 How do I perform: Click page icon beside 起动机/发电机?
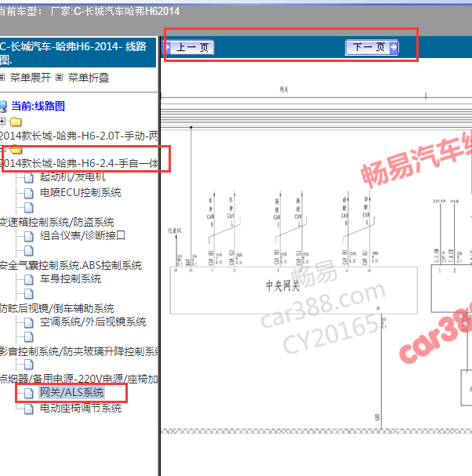pos(29,177)
